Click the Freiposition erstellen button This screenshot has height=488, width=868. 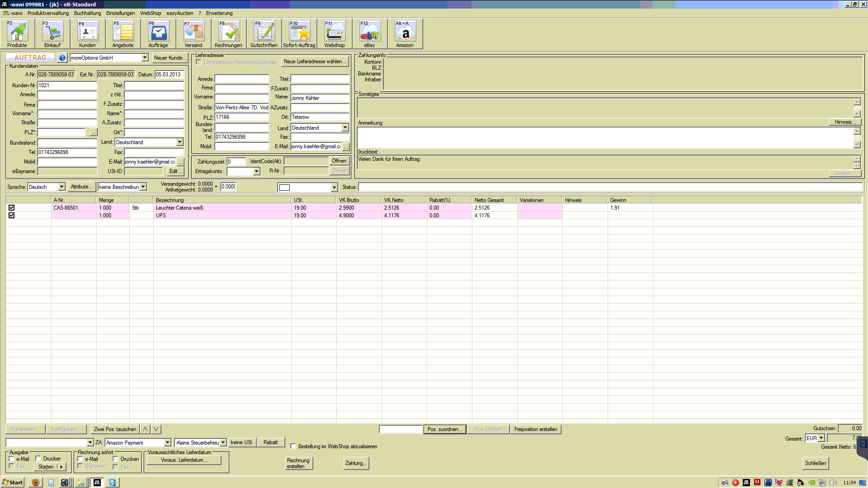point(536,429)
